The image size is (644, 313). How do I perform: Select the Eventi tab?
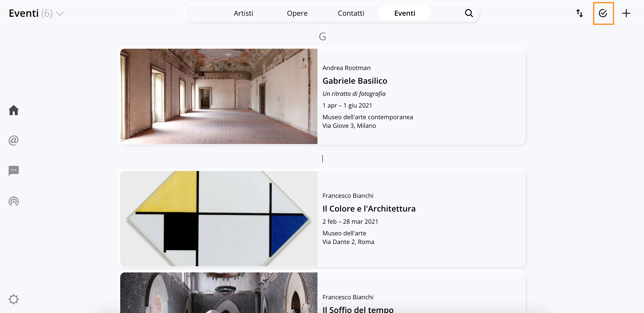pyautogui.click(x=405, y=13)
